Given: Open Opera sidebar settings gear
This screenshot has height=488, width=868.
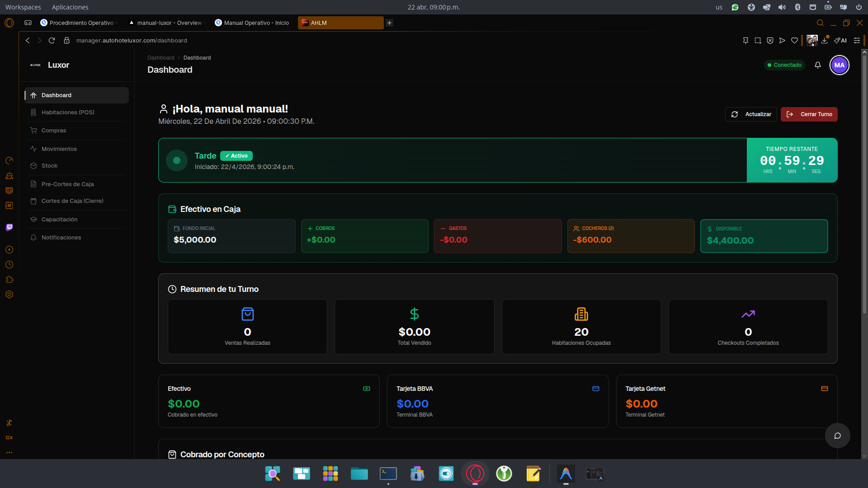Looking at the screenshot, I should (9, 295).
